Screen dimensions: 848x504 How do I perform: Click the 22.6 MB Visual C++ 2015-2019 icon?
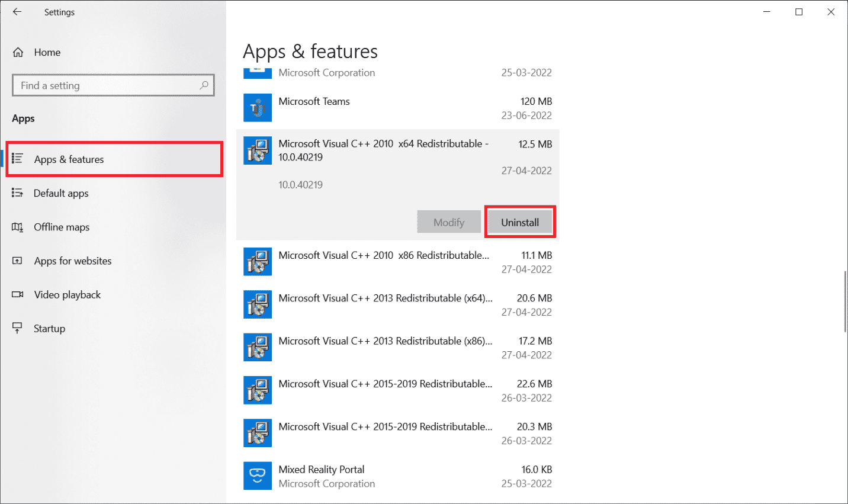click(258, 390)
